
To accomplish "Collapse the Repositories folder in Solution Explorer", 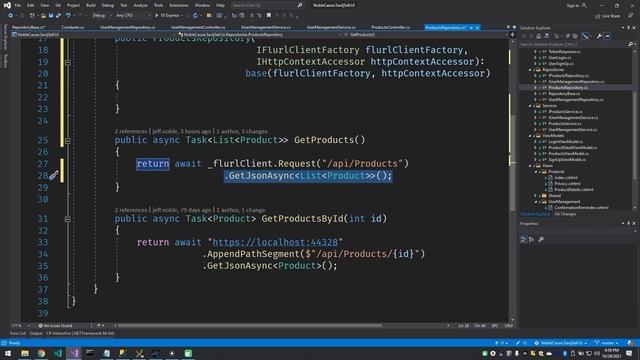I will (x=530, y=70).
